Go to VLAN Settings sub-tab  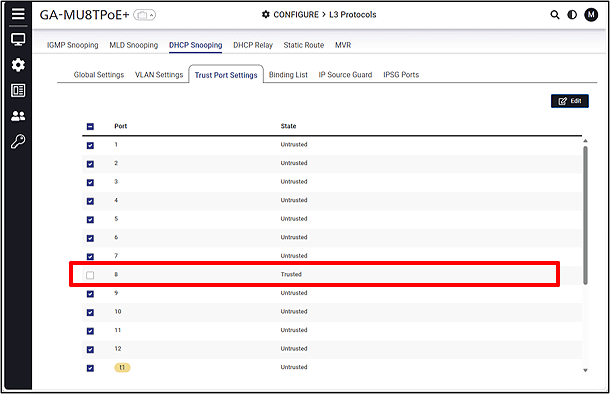point(159,75)
